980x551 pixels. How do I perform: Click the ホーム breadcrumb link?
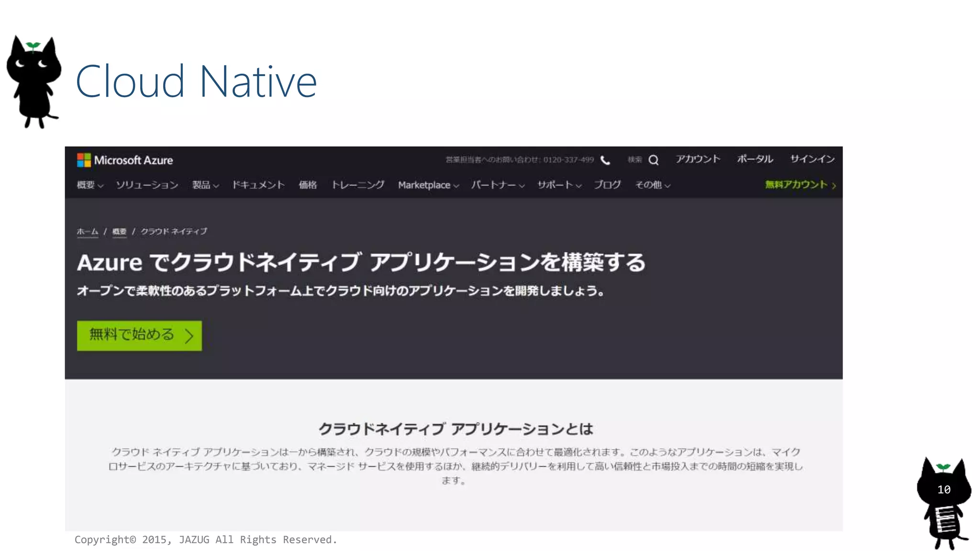[x=88, y=231]
